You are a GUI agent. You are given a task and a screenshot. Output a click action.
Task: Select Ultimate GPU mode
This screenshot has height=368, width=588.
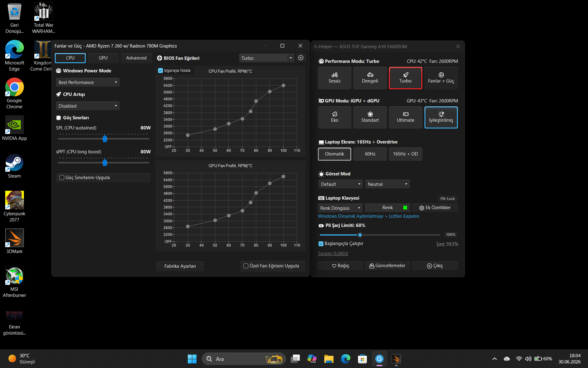click(405, 117)
